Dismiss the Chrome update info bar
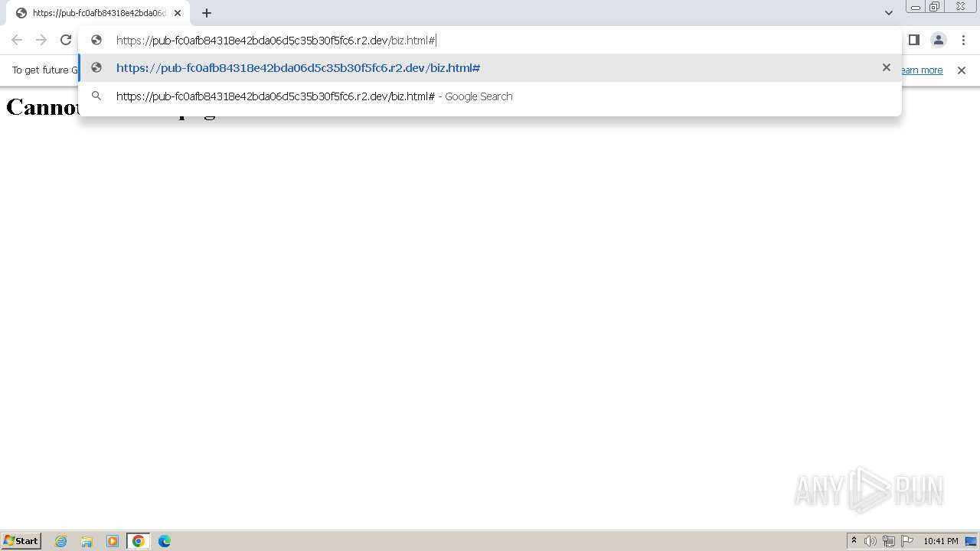Image resolution: width=980 pixels, height=551 pixels. click(x=962, y=70)
